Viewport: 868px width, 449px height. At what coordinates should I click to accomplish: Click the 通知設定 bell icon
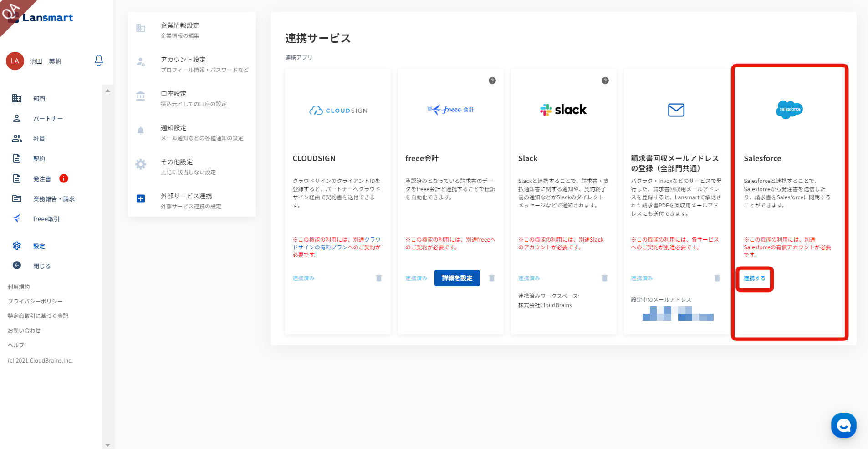[x=141, y=131]
